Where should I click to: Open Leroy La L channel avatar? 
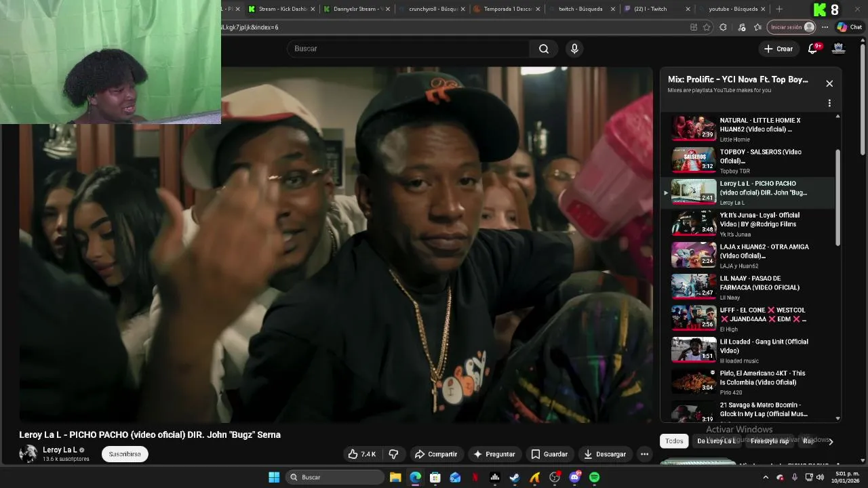pos(28,454)
